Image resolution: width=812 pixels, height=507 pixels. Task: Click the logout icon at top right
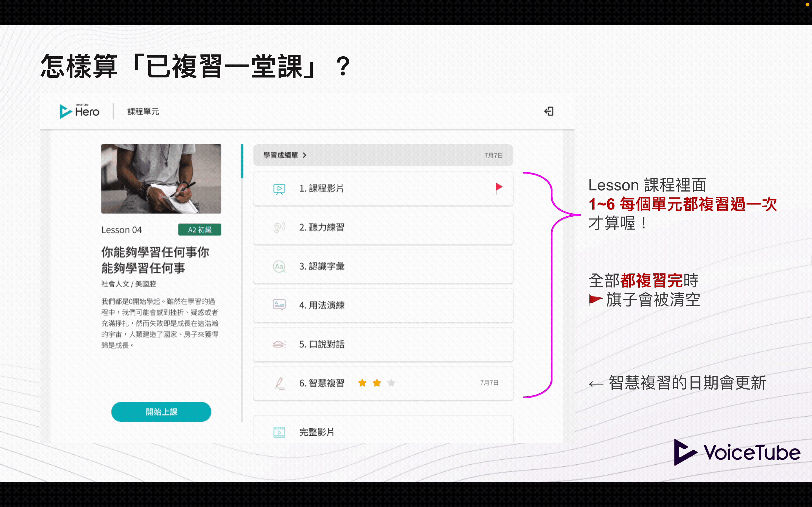549,111
